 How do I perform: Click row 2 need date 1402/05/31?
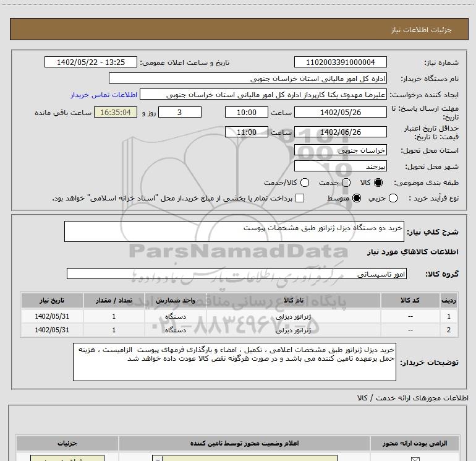pyautogui.click(x=52, y=330)
